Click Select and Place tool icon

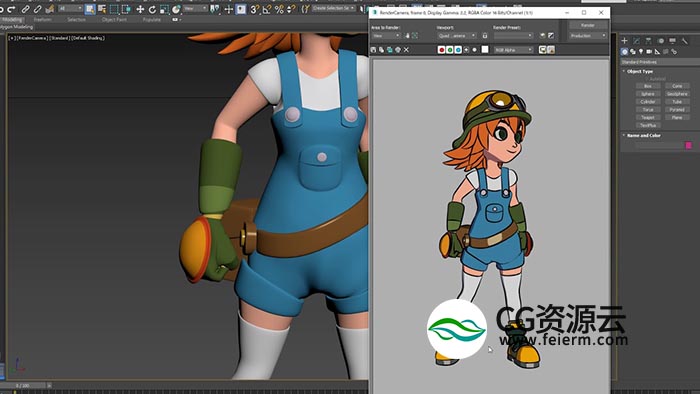click(176, 9)
